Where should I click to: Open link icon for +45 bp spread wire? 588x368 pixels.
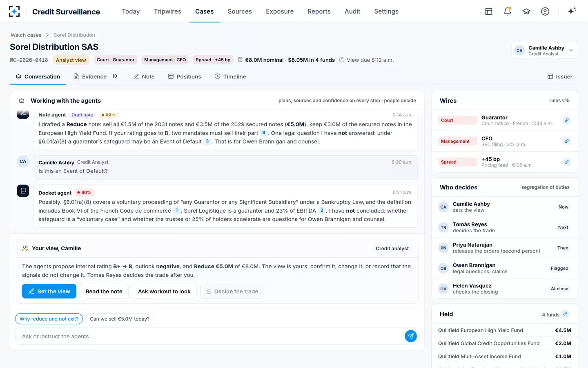(x=567, y=162)
